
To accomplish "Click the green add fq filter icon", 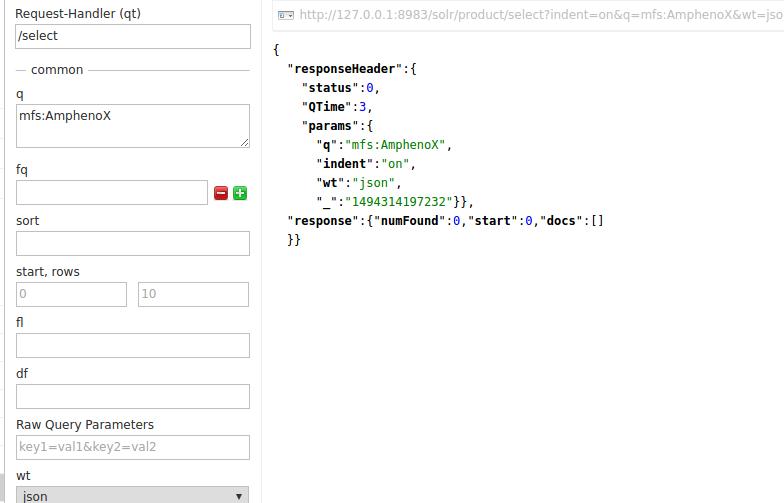I will click(240, 193).
